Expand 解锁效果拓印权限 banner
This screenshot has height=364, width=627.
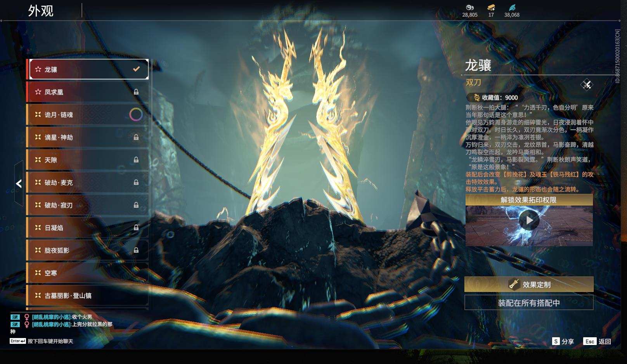pyautogui.click(x=528, y=200)
